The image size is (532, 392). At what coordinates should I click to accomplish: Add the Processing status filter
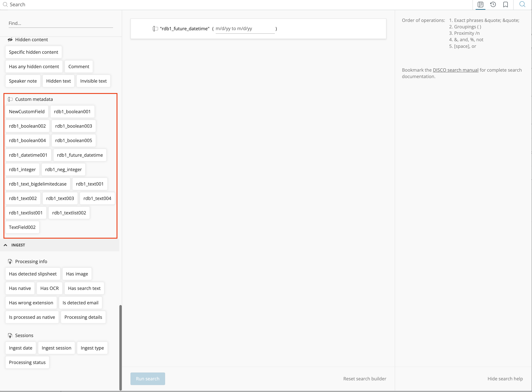27,363
